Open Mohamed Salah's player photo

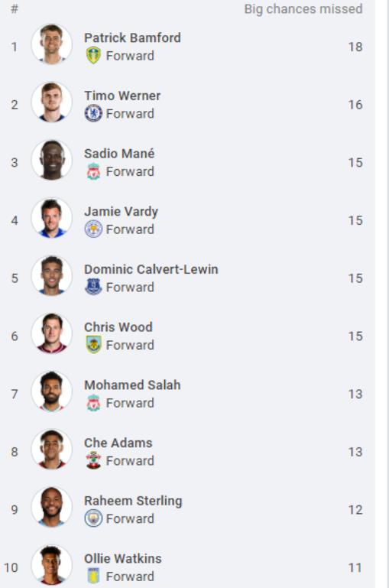click(52, 391)
